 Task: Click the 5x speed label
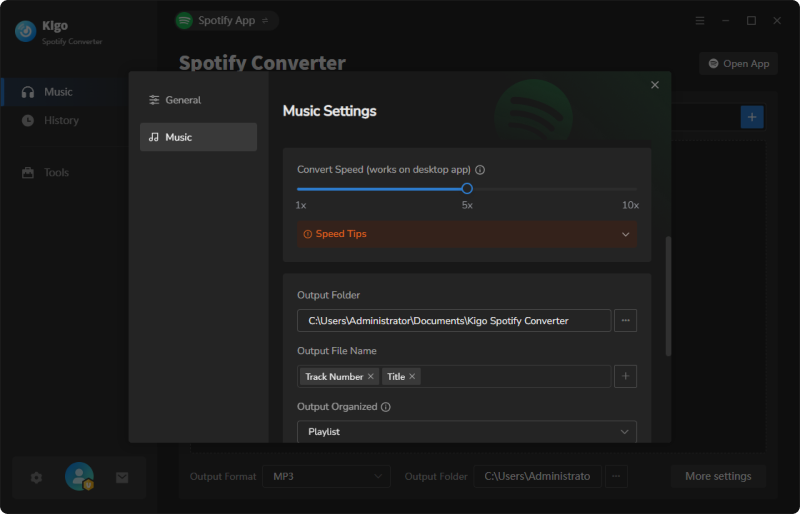click(x=467, y=205)
